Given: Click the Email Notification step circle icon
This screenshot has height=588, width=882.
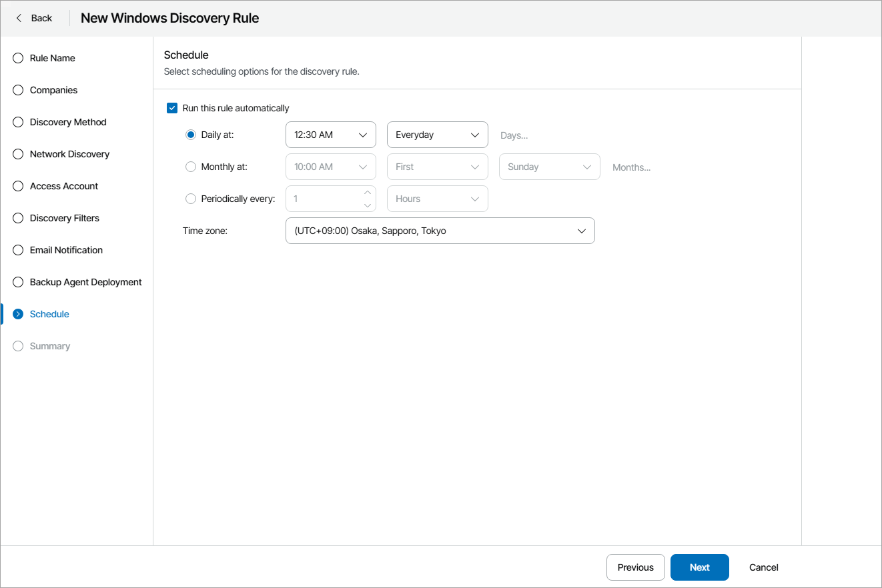Looking at the screenshot, I should pyautogui.click(x=17, y=250).
